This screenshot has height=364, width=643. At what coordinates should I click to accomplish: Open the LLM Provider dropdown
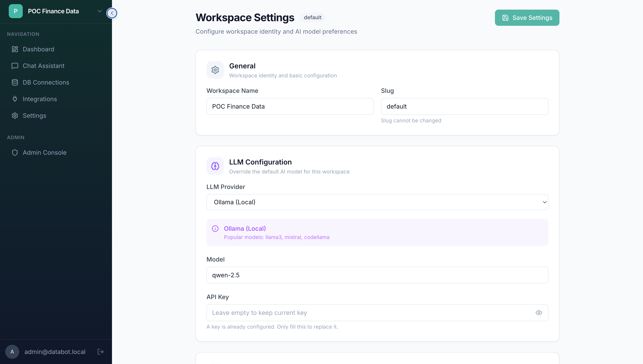point(377,202)
